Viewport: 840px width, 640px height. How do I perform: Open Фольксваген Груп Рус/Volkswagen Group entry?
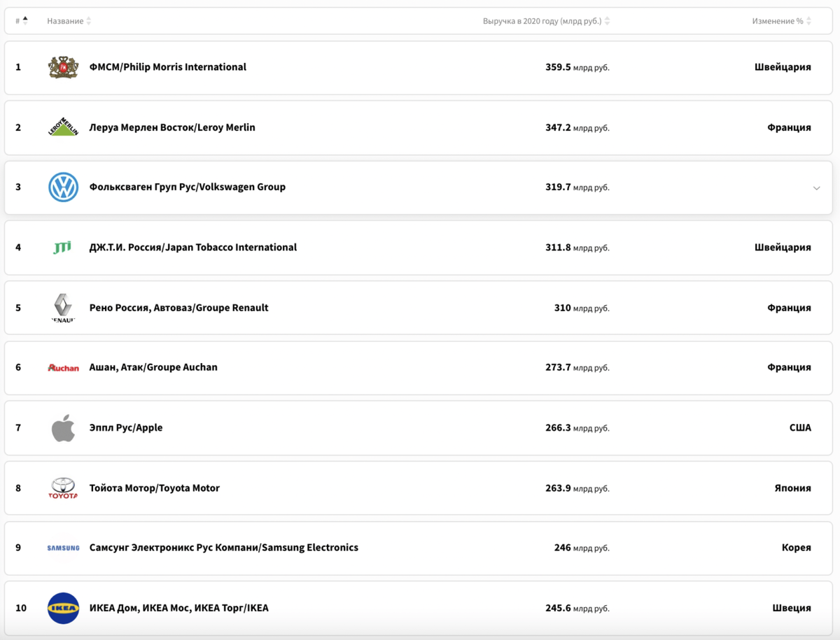click(x=188, y=187)
